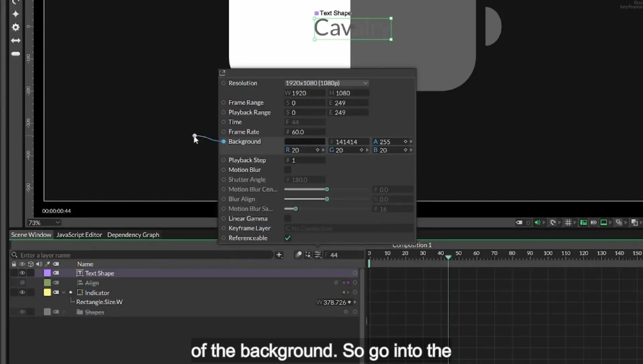643x364 pixels.
Task: Toggle the viewport grid icon
Action: click(x=568, y=222)
